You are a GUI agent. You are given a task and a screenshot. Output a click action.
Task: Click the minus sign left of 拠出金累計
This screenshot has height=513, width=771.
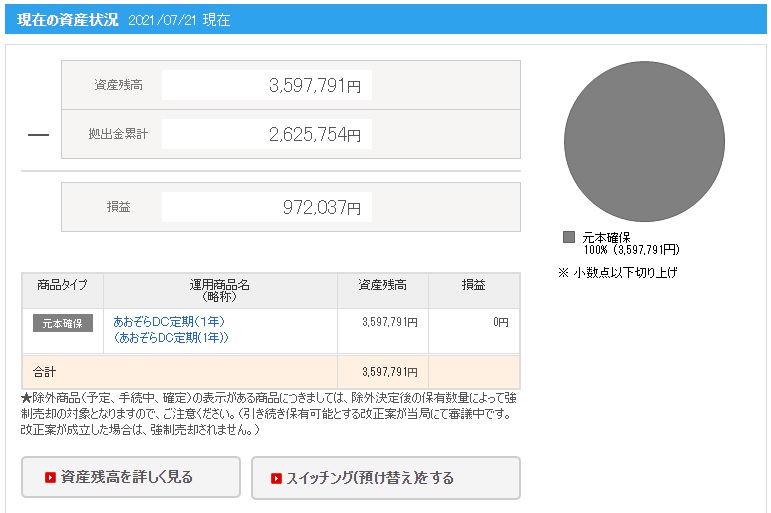point(38,134)
